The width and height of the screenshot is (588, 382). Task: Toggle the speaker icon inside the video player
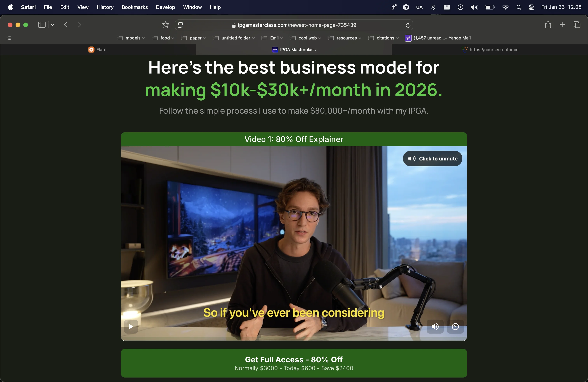[x=435, y=326]
